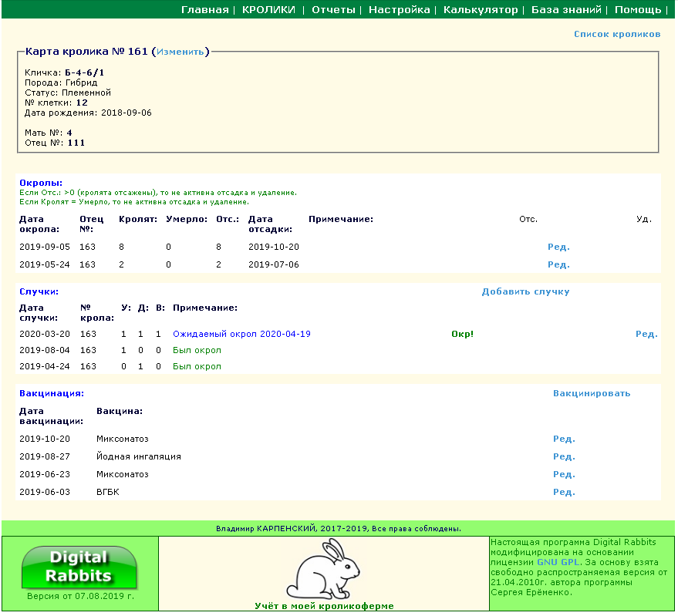Viewport: 678px width, 616px height.
Task: Open the КРОЛИКИ menu item
Action: point(268,9)
